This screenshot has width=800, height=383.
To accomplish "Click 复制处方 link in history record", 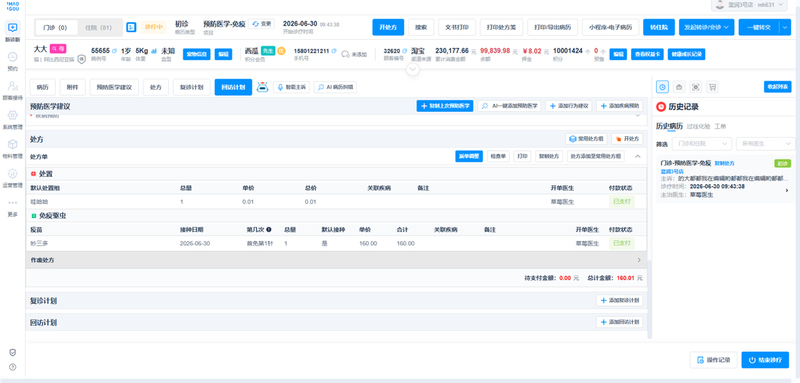I will click(x=724, y=163).
